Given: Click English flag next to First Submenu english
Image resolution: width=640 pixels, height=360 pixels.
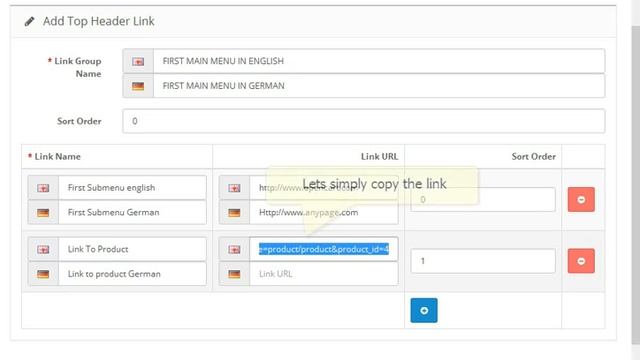Looking at the screenshot, I should point(43,188).
